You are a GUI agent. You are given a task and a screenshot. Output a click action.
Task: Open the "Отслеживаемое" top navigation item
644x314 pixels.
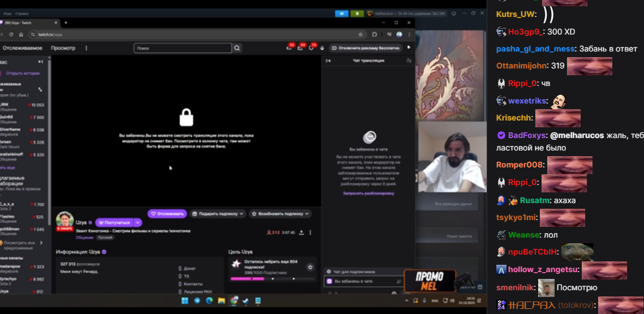click(x=22, y=48)
